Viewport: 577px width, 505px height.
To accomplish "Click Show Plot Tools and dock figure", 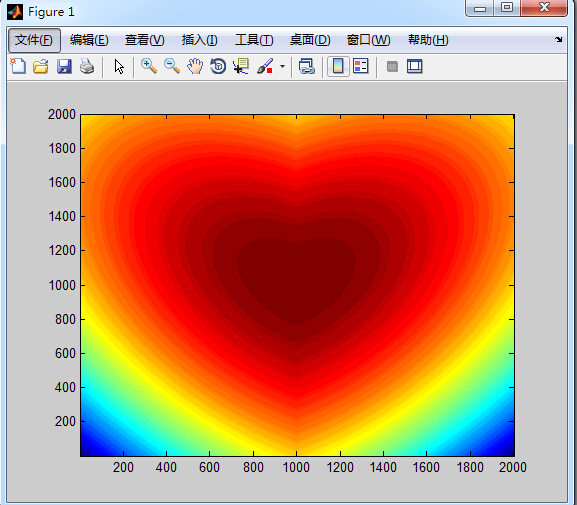I will 415,67.
